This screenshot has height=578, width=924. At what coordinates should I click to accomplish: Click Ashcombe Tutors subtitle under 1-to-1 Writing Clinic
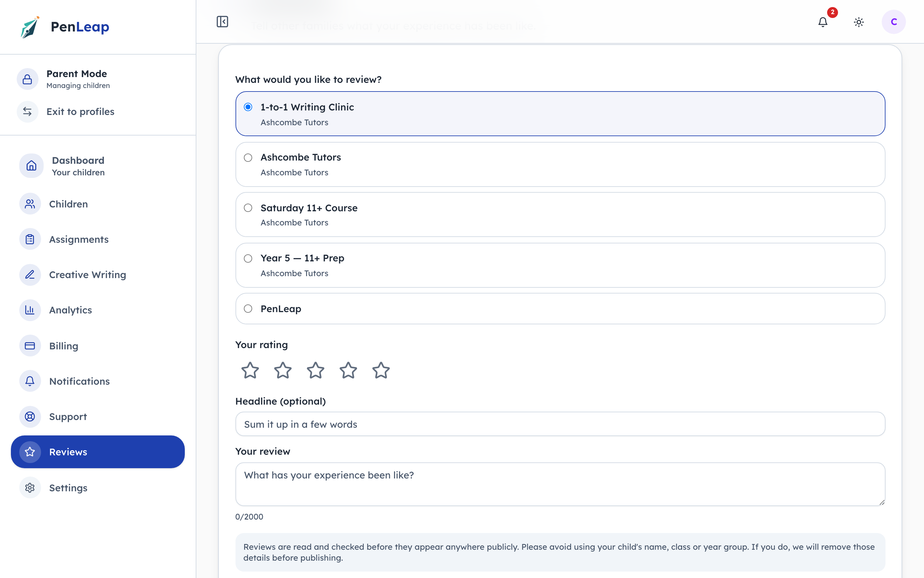(295, 122)
